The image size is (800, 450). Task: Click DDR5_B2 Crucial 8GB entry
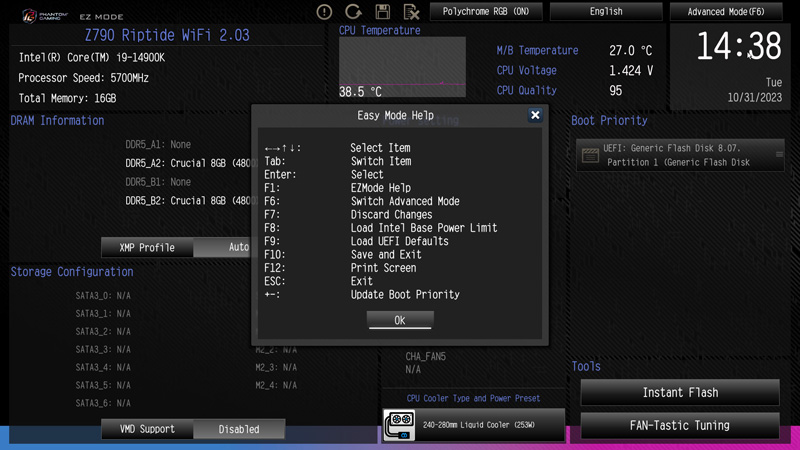(x=189, y=201)
